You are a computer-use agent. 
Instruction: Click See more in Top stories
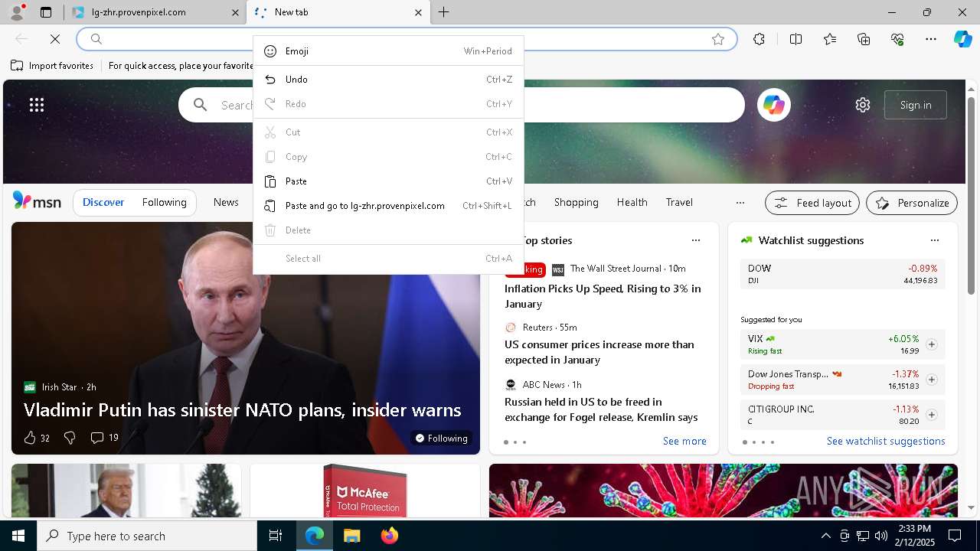(684, 442)
